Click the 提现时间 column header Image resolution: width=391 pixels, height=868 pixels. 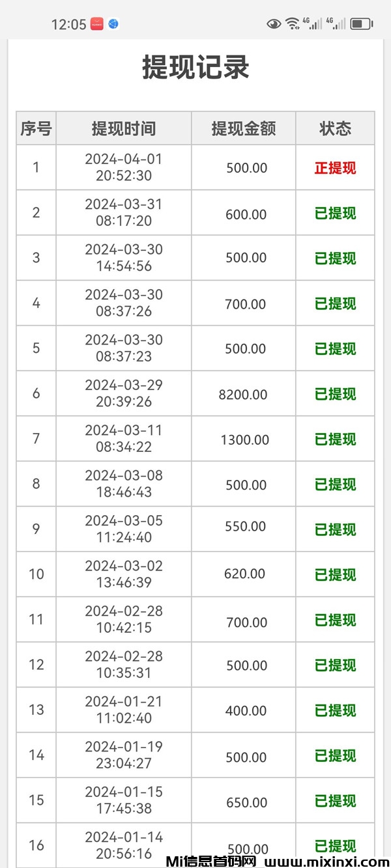pos(124,128)
